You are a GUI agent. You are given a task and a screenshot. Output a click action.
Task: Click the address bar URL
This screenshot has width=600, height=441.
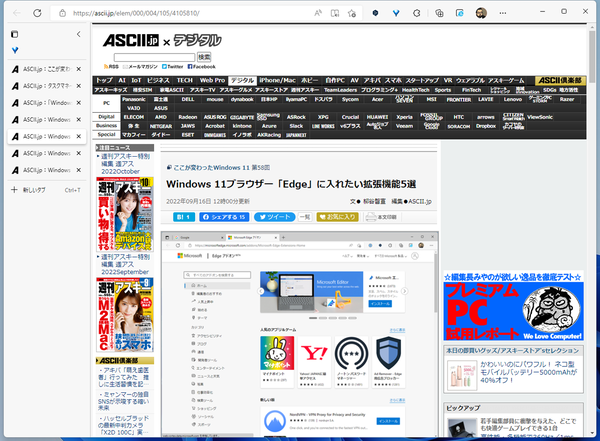[x=136, y=13]
